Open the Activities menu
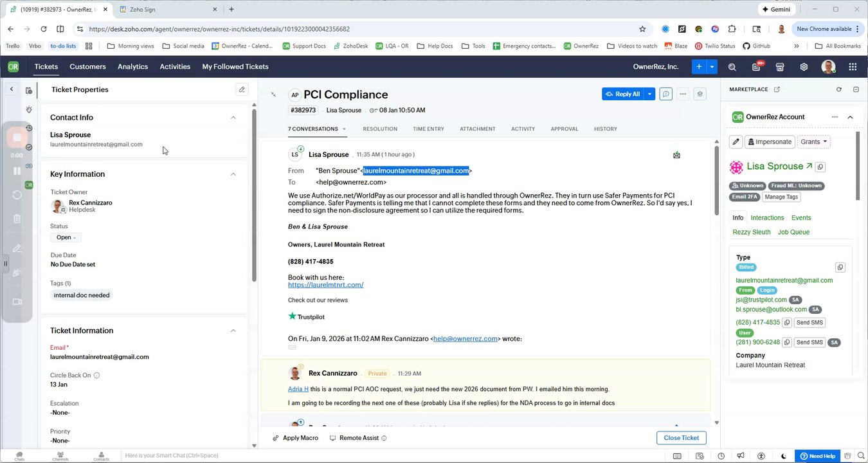 pos(175,67)
